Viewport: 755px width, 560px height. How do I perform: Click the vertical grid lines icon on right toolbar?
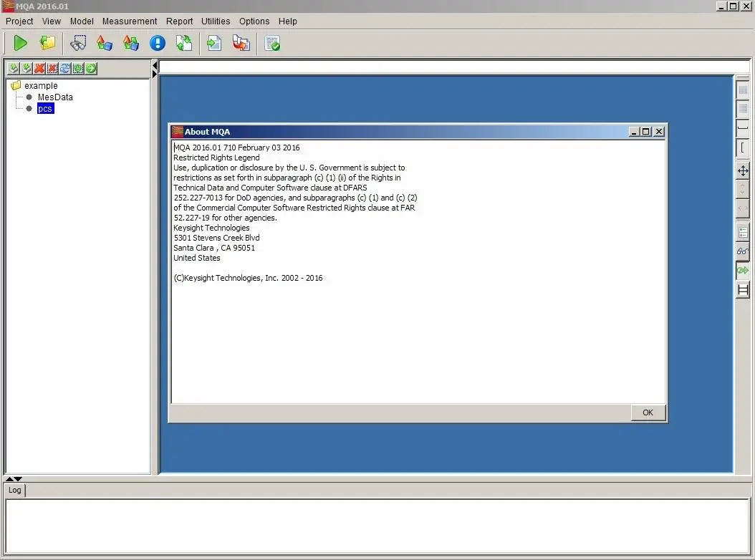pos(743,90)
